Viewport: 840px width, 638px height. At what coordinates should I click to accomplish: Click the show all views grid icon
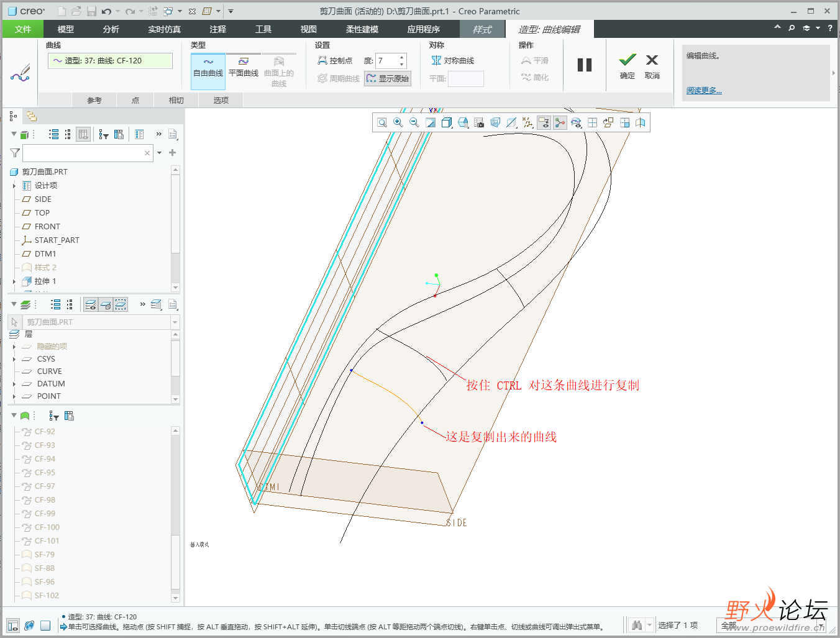click(x=592, y=123)
